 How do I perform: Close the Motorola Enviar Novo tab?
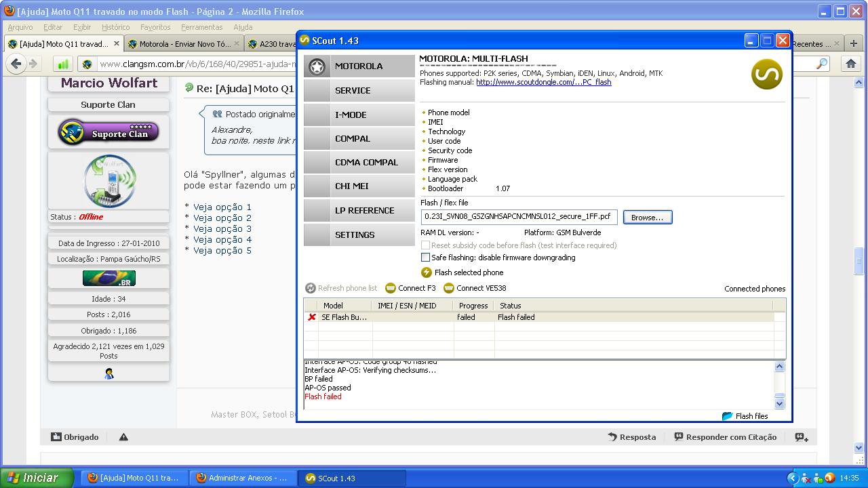tap(237, 43)
